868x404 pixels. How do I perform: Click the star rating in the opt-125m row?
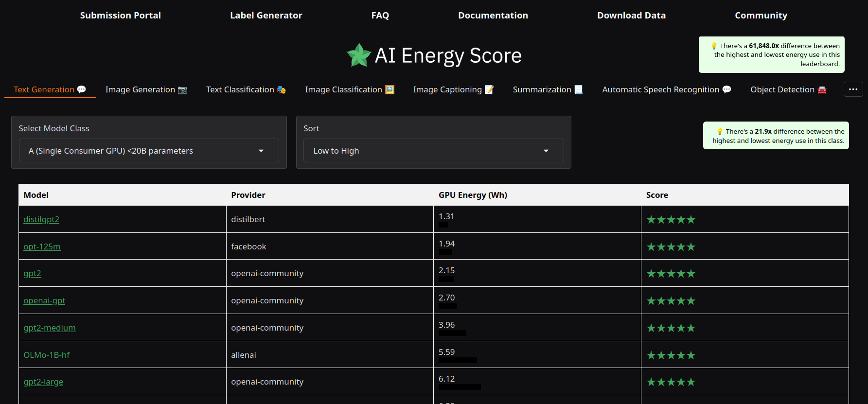tap(671, 247)
